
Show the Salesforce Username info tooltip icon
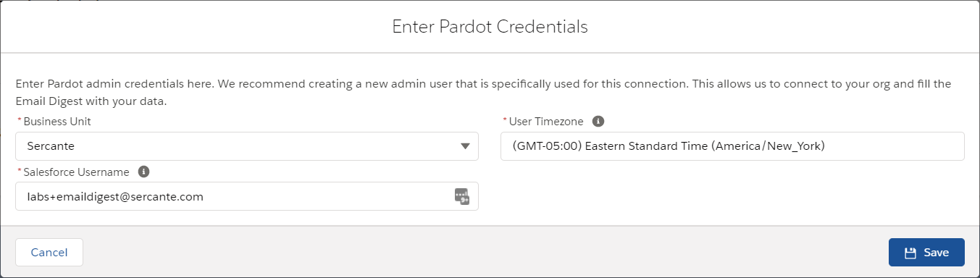tap(143, 172)
